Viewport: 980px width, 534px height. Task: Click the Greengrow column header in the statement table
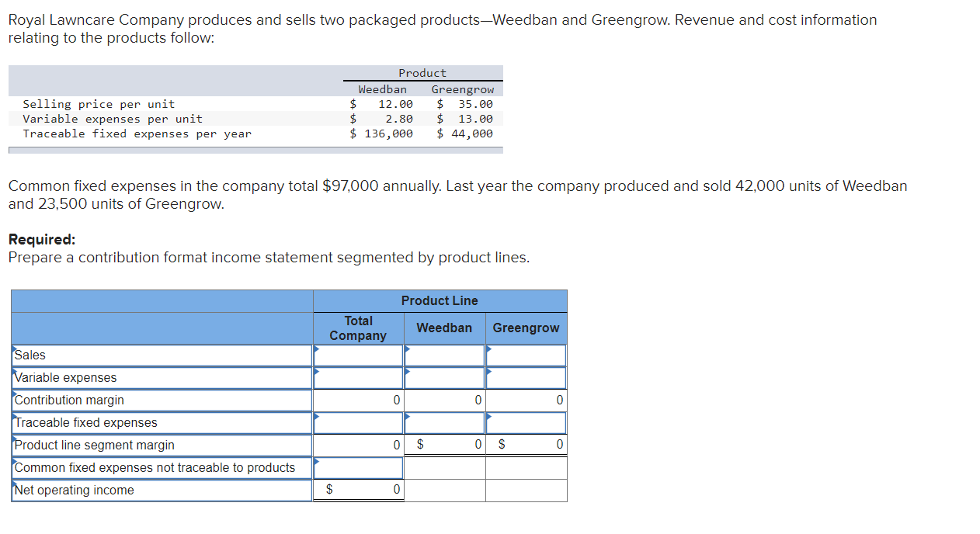tap(526, 328)
